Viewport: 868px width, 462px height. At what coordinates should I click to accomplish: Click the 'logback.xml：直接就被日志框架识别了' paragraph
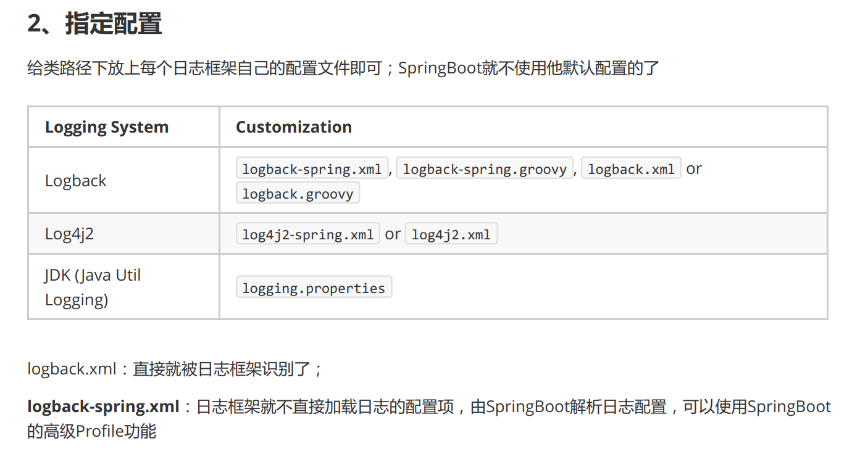pyautogui.click(x=175, y=369)
